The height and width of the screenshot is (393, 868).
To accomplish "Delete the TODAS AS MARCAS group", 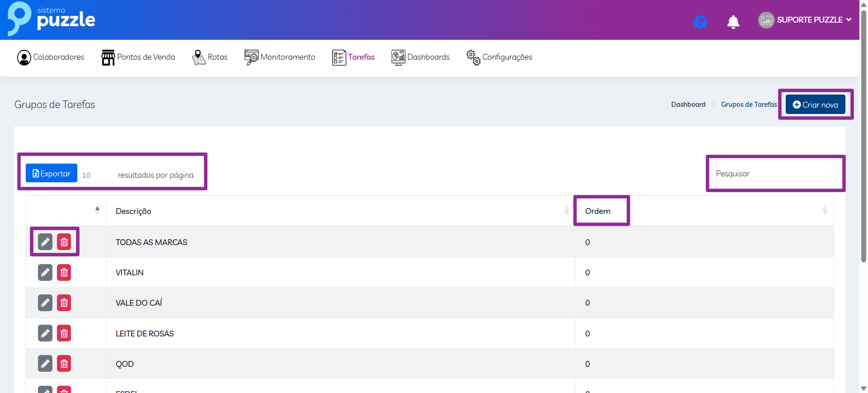I will [x=64, y=242].
